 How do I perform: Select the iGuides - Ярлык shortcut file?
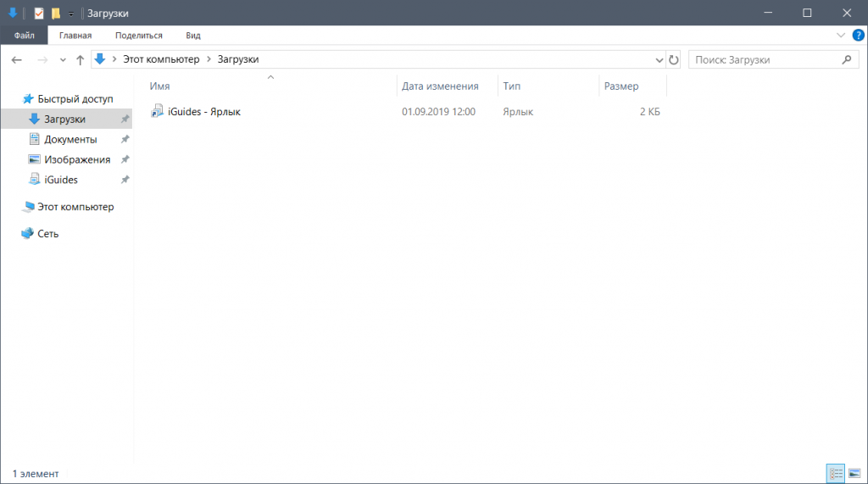[204, 111]
